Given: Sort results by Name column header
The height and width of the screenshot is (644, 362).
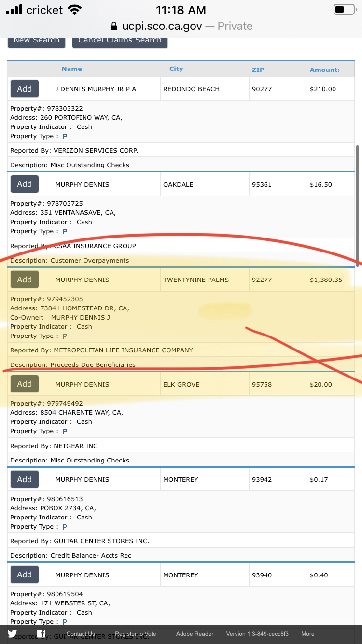Looking at the screenshot, I should pyautogui.click(x=71, y=69).
